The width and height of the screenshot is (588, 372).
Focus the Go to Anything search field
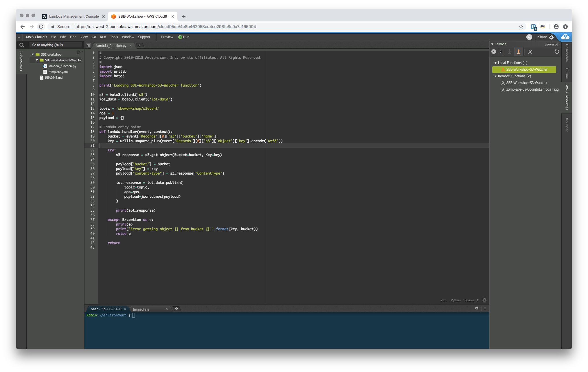55,45
